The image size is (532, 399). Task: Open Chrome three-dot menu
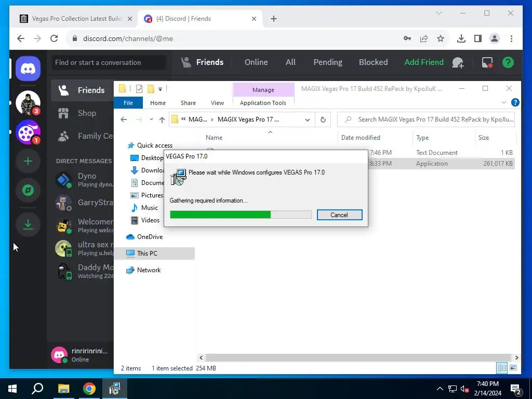point(511,38)
